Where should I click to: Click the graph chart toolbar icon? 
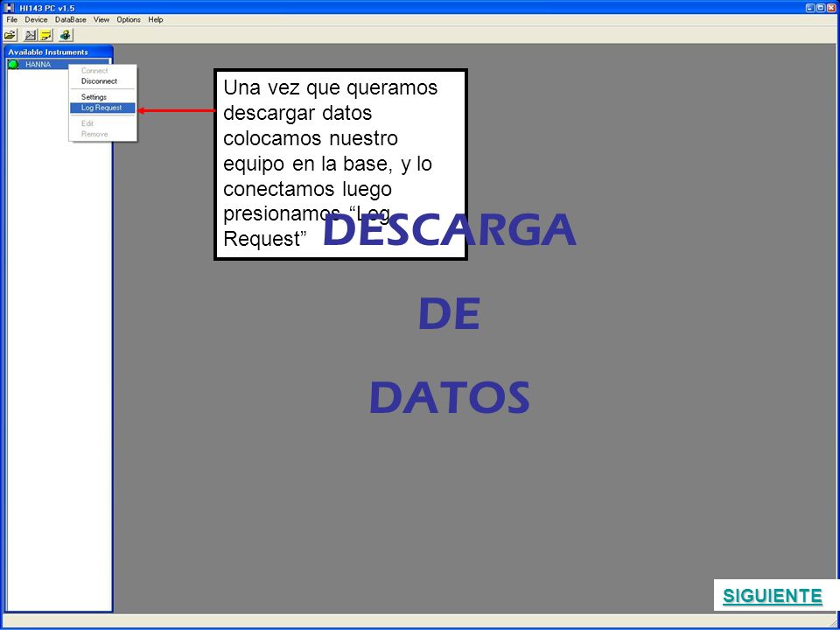pos(31,35)
